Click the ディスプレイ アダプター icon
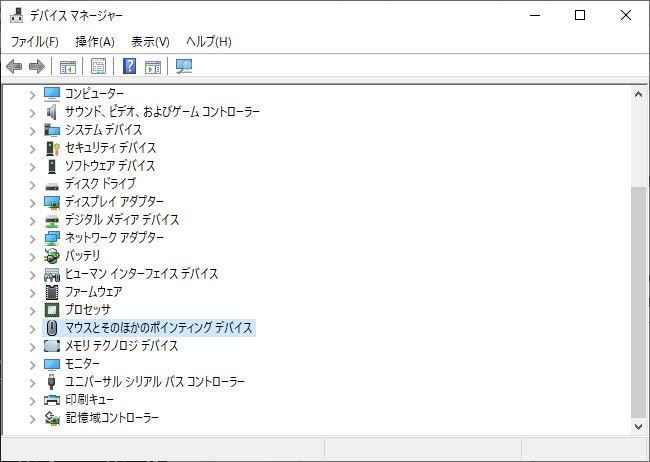Viewport: 650px width, 462px height. coord(52,202)
